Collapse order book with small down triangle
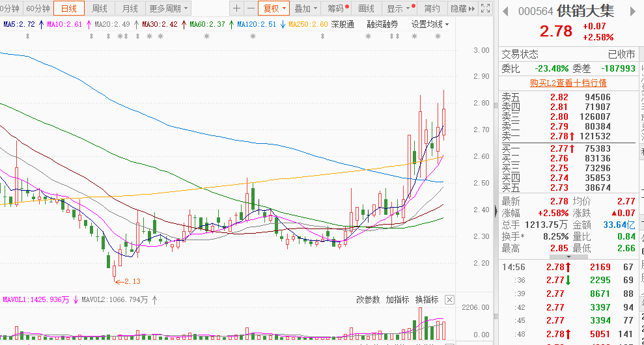This screenshot has height=345, width=644. 568,256
